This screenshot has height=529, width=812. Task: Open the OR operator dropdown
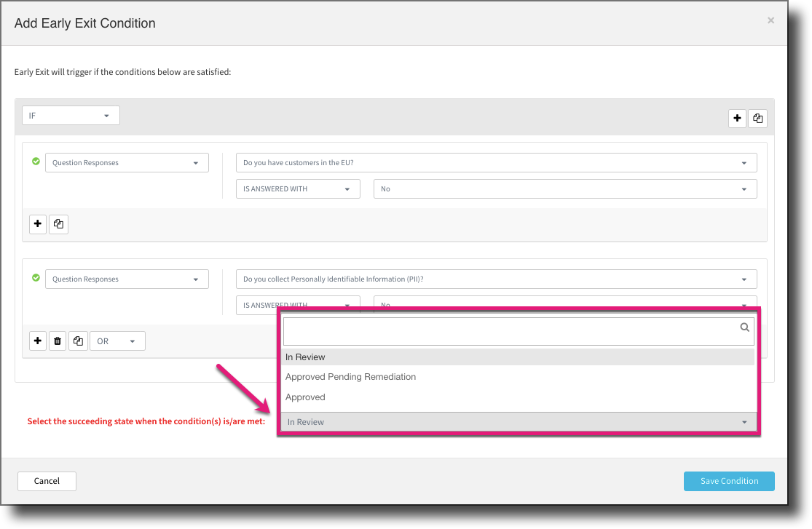point(117,341)
